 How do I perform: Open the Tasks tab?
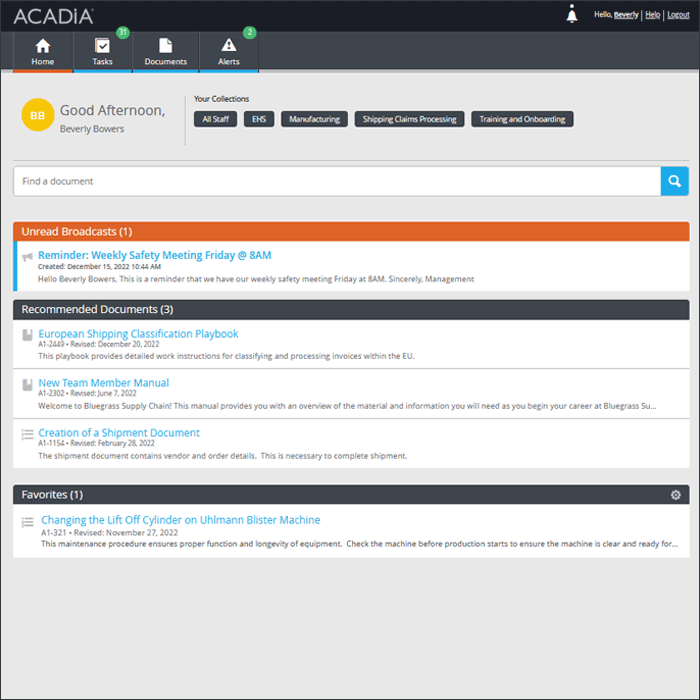(x=102, y=51)
